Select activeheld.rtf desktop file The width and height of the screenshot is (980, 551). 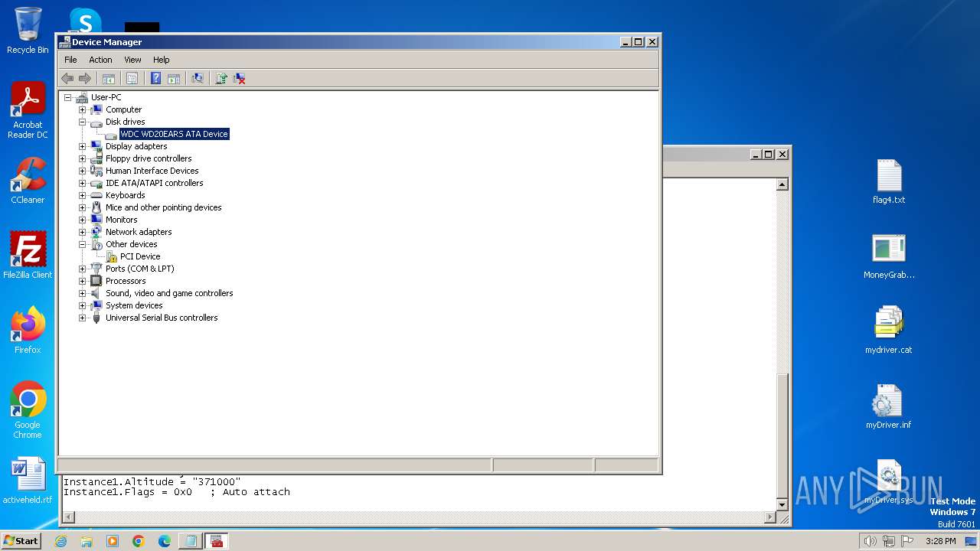28,481
